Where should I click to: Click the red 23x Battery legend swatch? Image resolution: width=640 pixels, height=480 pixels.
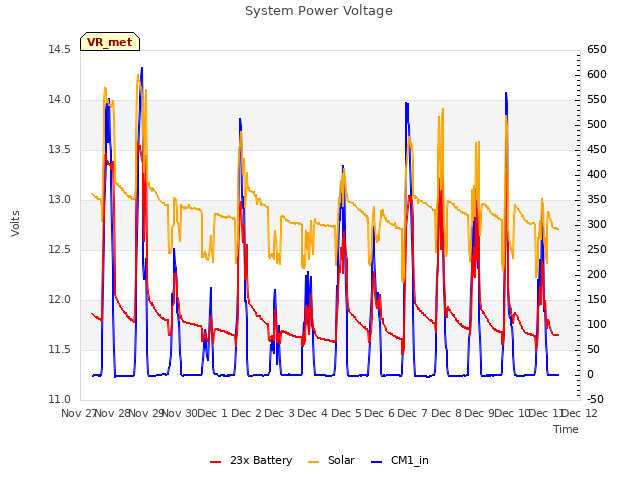point(215,462)
